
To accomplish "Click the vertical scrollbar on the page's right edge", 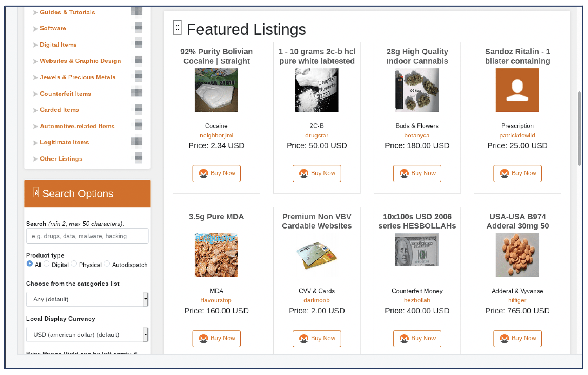I will pos(579,129).
